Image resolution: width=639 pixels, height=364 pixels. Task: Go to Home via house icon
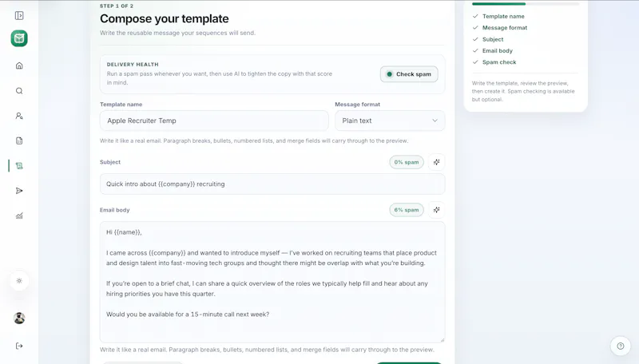19,65
